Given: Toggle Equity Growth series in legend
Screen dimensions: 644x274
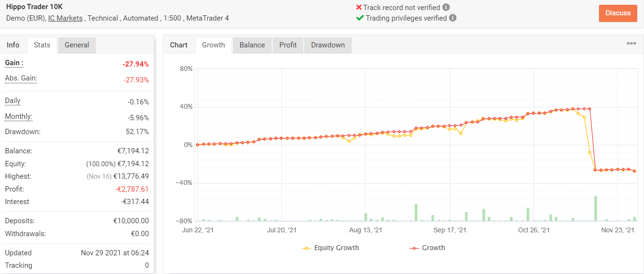Looking at the screenshot, I should click(x=330, y=248).
